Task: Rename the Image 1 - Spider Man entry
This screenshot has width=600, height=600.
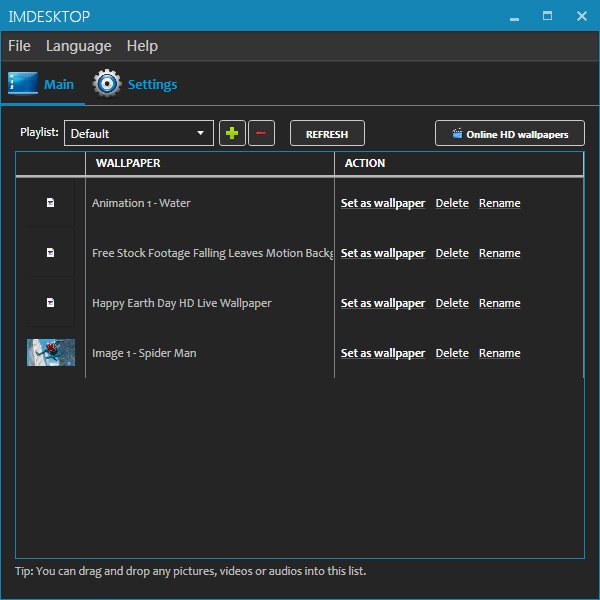Action: 499,353
